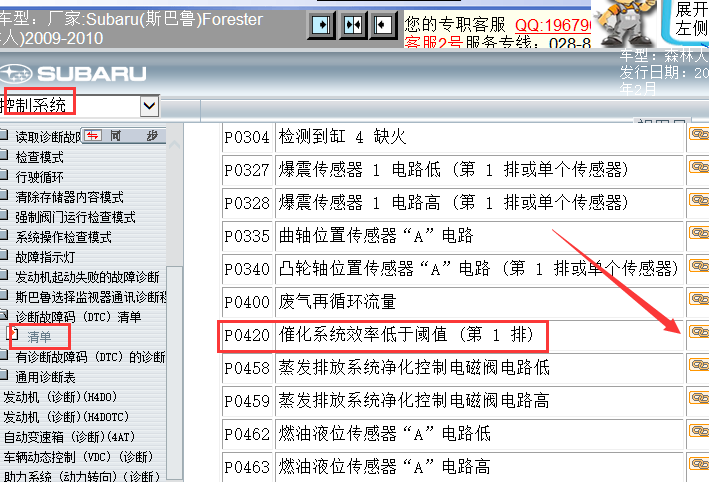
Task: Click the 检测到缸 4 缺火 description
Action: [x=342, y=137]
